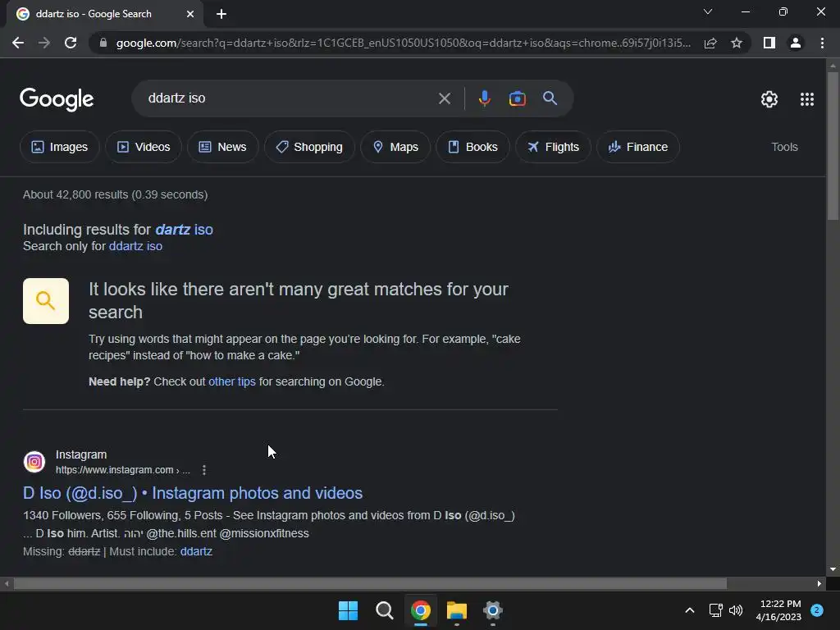The width and height of the screenshot is (840, 630).
Task: Start a voice search with microphone
Action: (484, 98)
